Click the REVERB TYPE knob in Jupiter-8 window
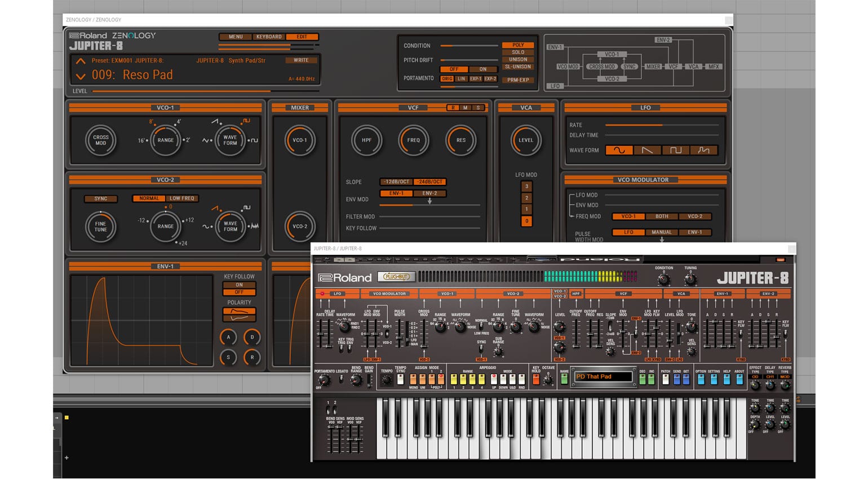Image resolution: width=868 pixels, height=479 pixels. coord(785,385)
